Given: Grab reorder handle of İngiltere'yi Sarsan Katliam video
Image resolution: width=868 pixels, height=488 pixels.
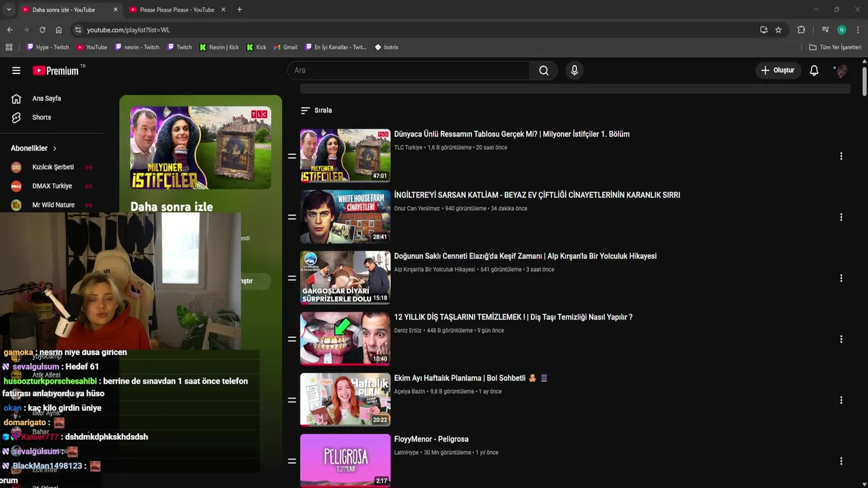Looking at the screenshot, I should tap(292, 217).
